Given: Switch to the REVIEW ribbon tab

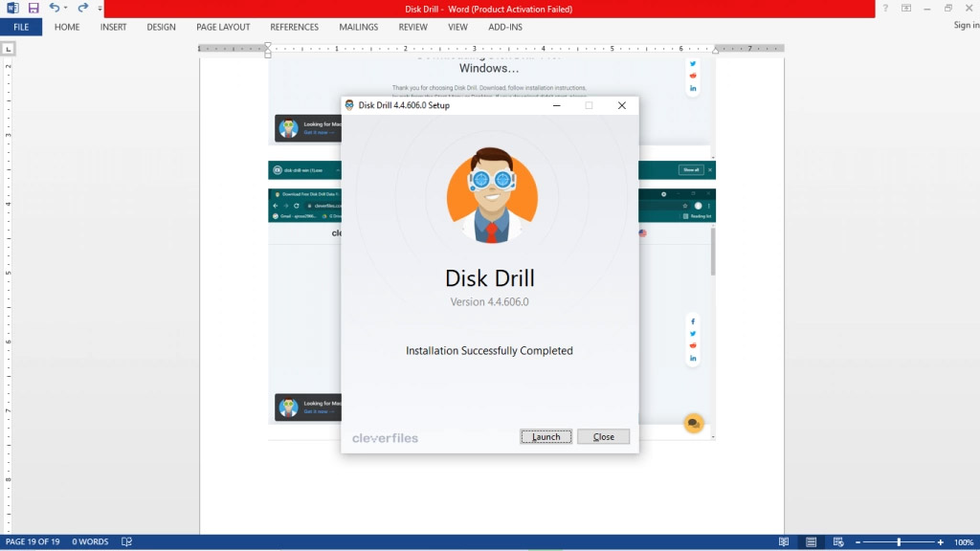Looking at the screenshot, I should 413,27.
